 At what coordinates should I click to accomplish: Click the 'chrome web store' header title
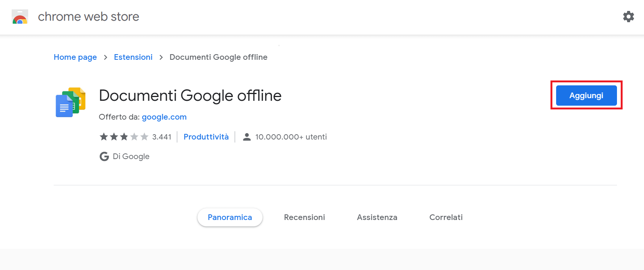pyautogui.click(x=89, y=17)
